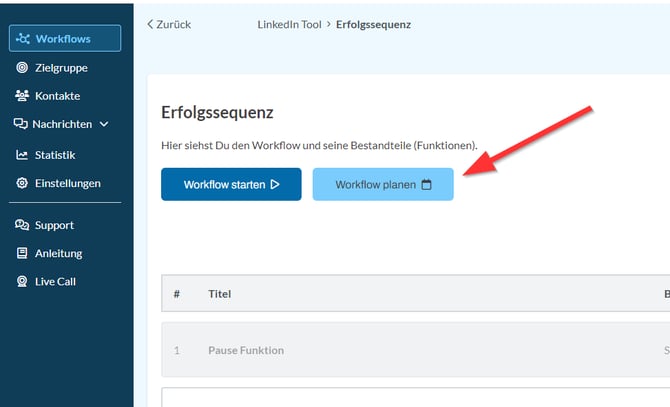The image size is (670, 407).
Task: Click the Anleitung book icon
Action: (22, 253)
